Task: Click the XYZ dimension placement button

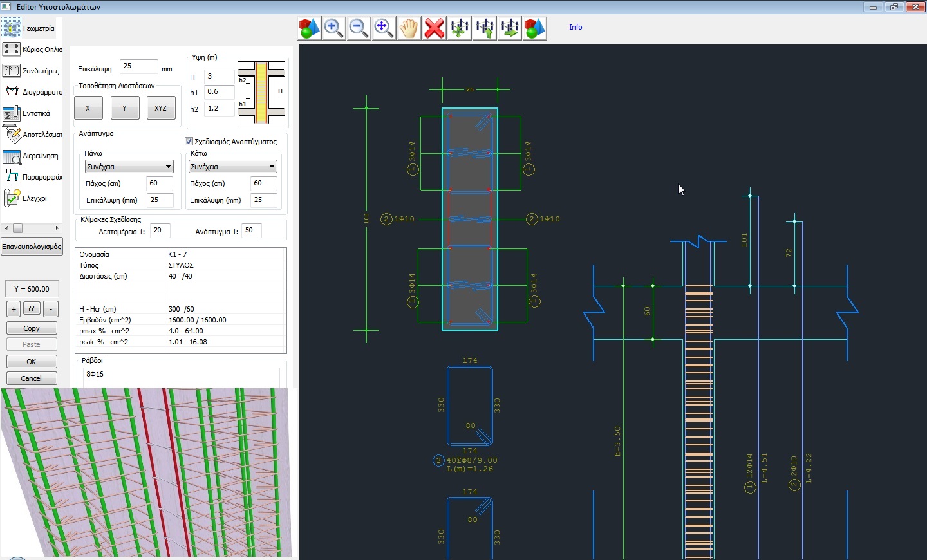Action: (161, 108)
